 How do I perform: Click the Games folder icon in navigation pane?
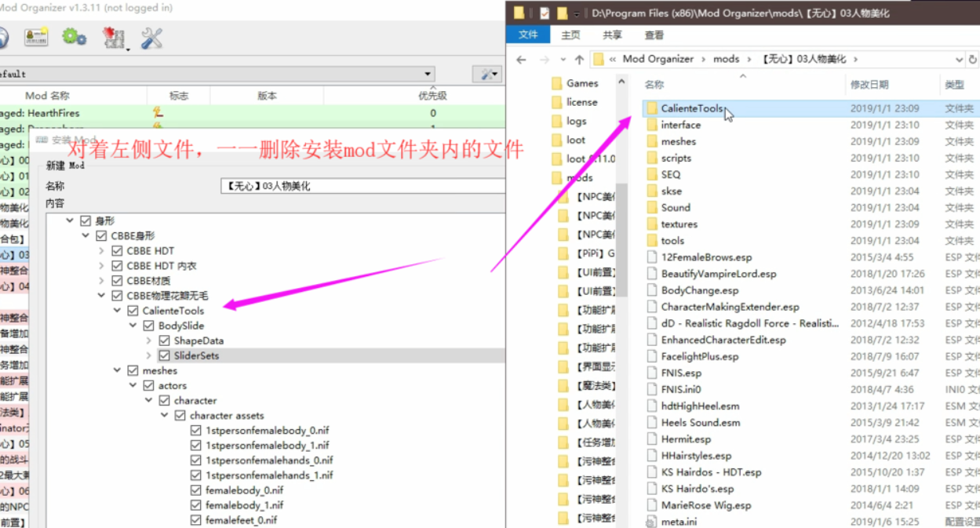pos(557,83)
